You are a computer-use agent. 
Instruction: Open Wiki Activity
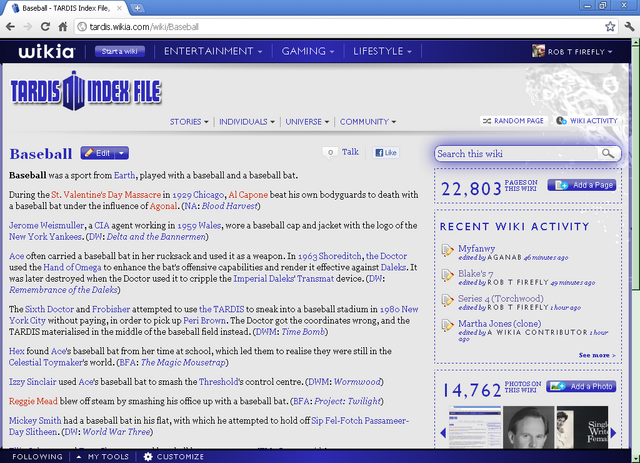pos(587,121)
